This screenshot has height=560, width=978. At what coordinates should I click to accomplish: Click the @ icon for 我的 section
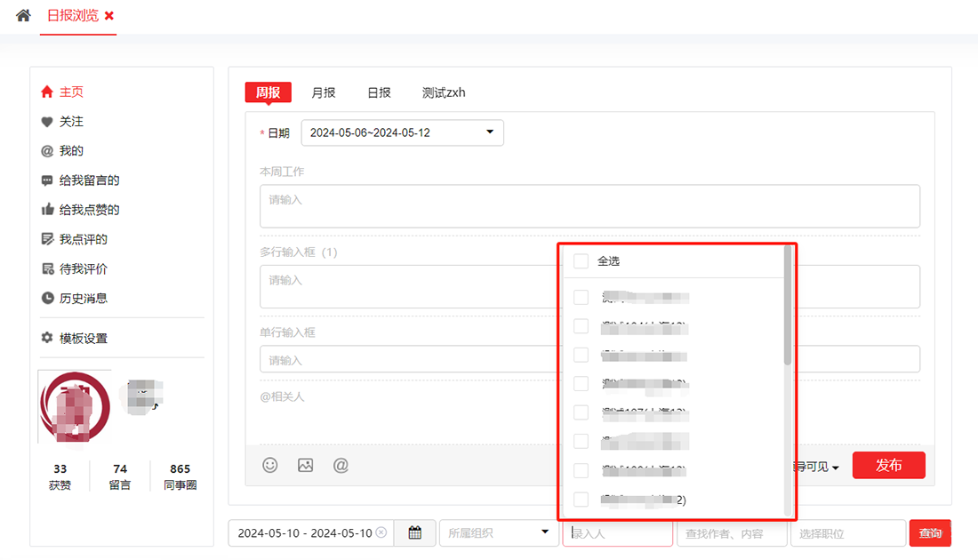tap(48, 150)
